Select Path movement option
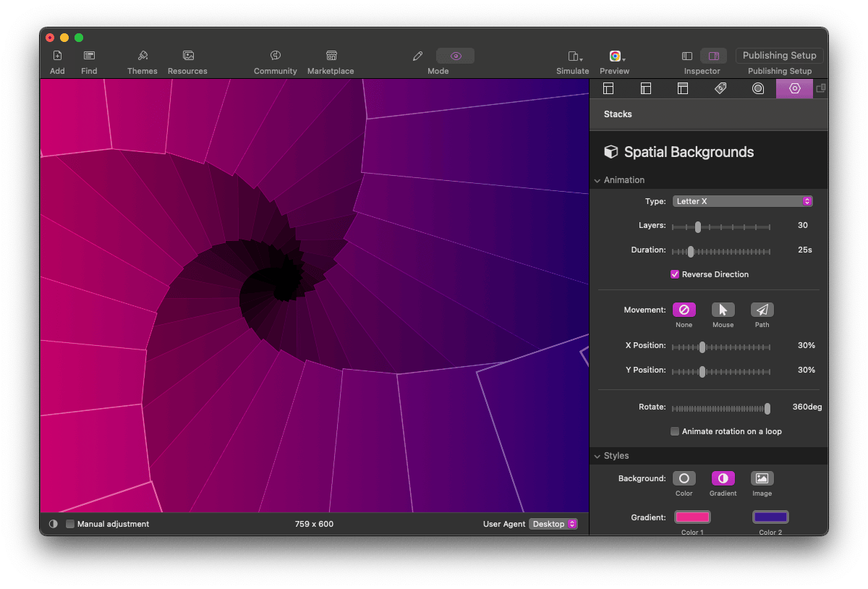This screenshot has height=589, width=868. [762, 310]
